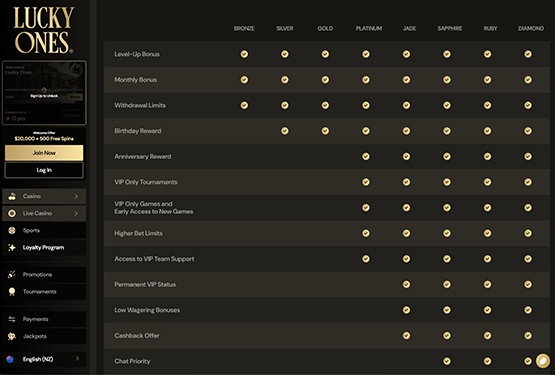
Task: Click the RUBY column header
Action: (x=490, y=28)
